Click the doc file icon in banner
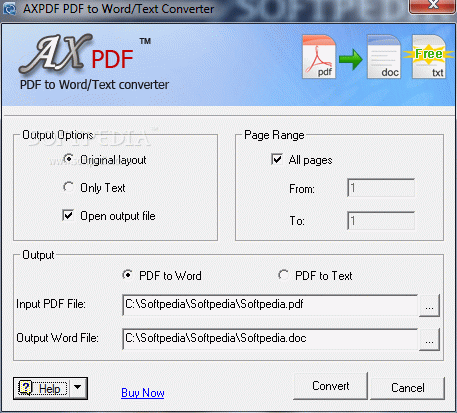457x413 pixels. click(x=384, y=57)
